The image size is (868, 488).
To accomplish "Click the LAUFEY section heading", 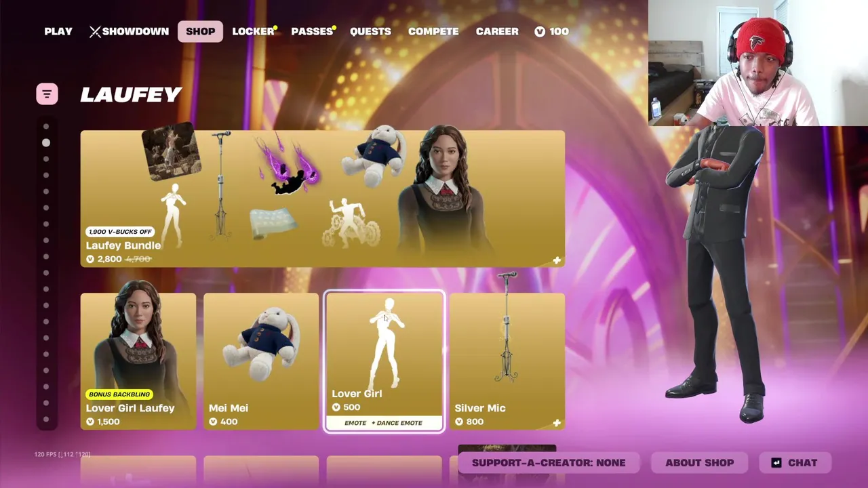I will tap(131, 95).
